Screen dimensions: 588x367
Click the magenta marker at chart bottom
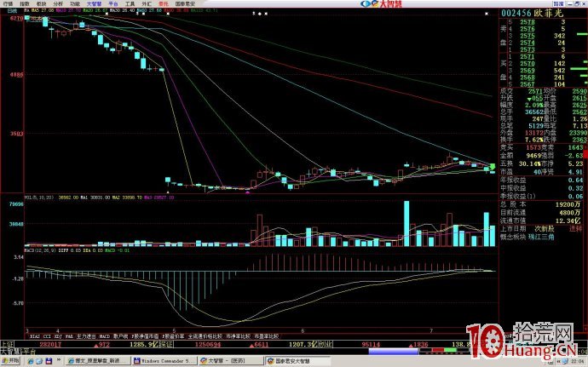pos(247,192)
